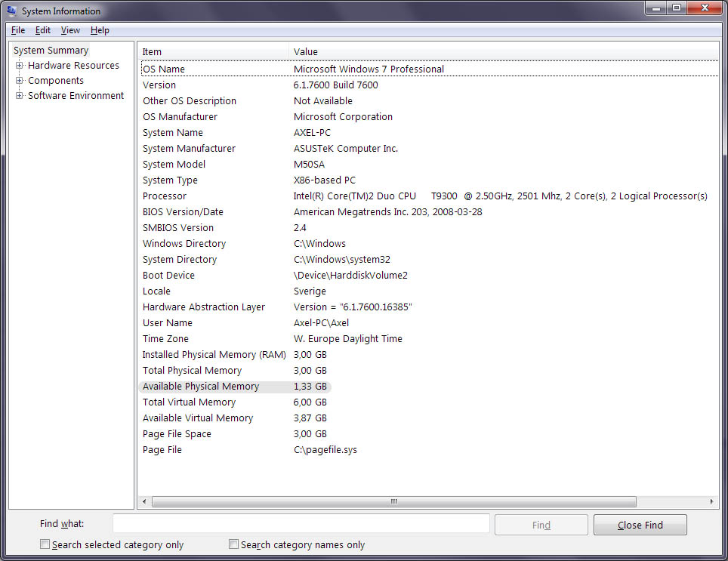Open the View menu
This screenshot has width=728, height=561.
tap(70, 30)
